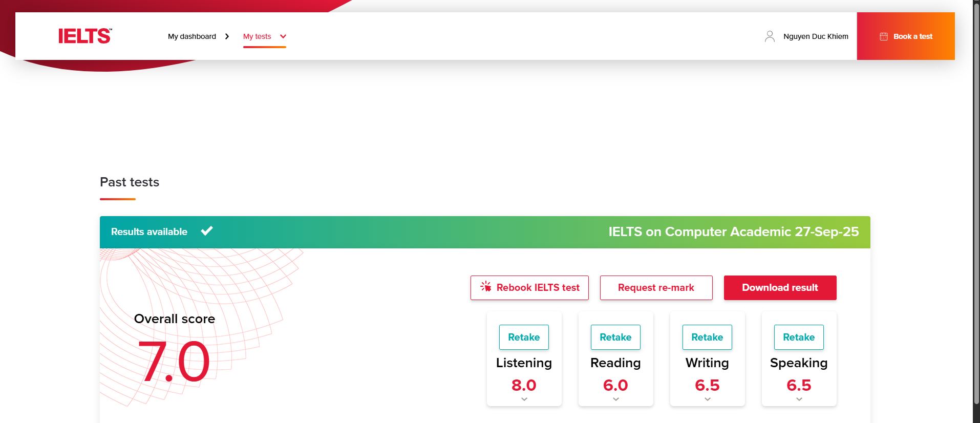The image size is (980, 423).
Task: Click the calendar icon in Book a test
Action: tap(883, 36)
